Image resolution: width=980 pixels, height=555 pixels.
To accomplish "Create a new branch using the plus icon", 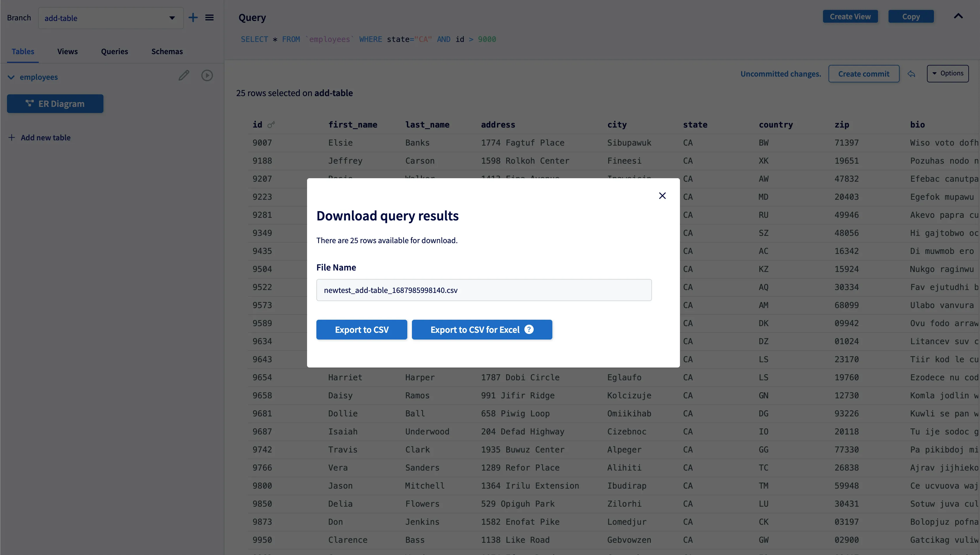I will (193, 17).
